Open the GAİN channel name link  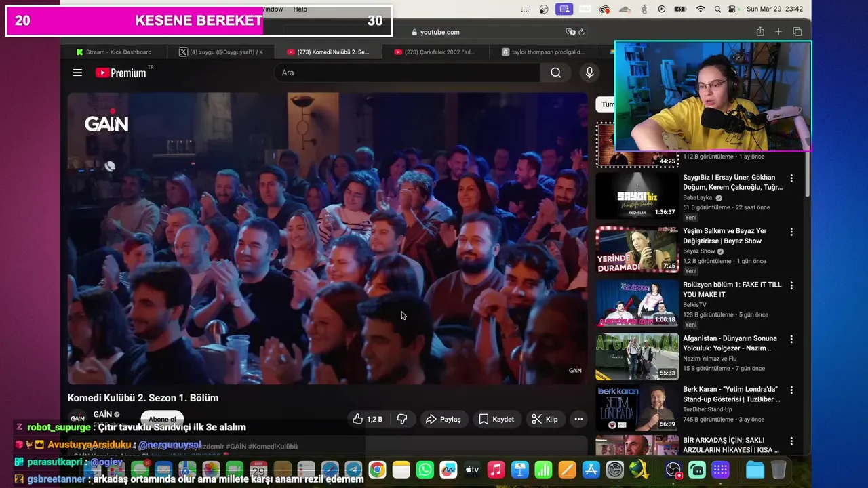click(x=103, y=414)
